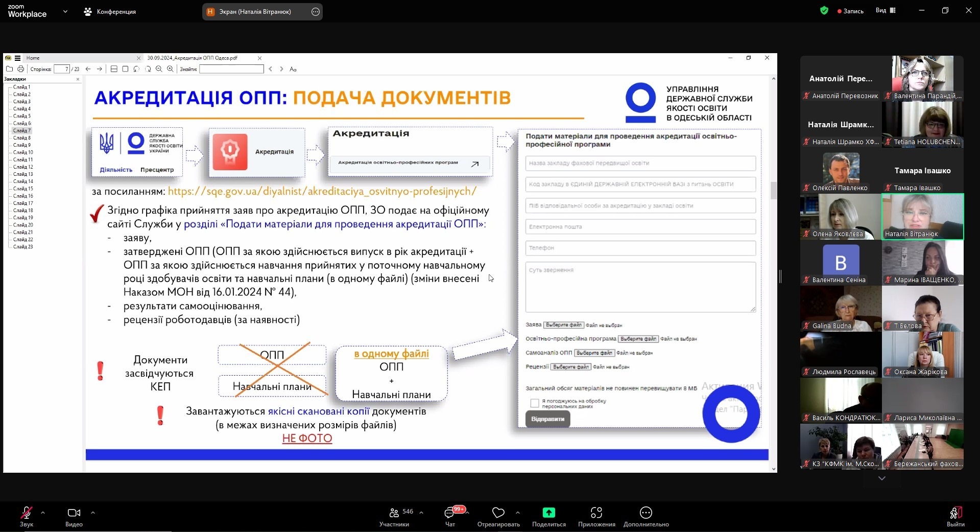The width and height of the screenshot is (980, 532).
Task: Open the Конференция meeting info tab
Action: 110,11
